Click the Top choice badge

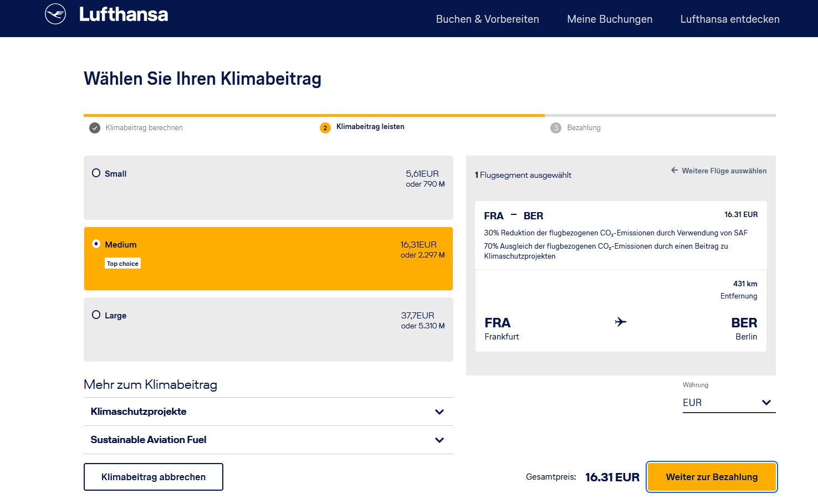pos(122,264)
